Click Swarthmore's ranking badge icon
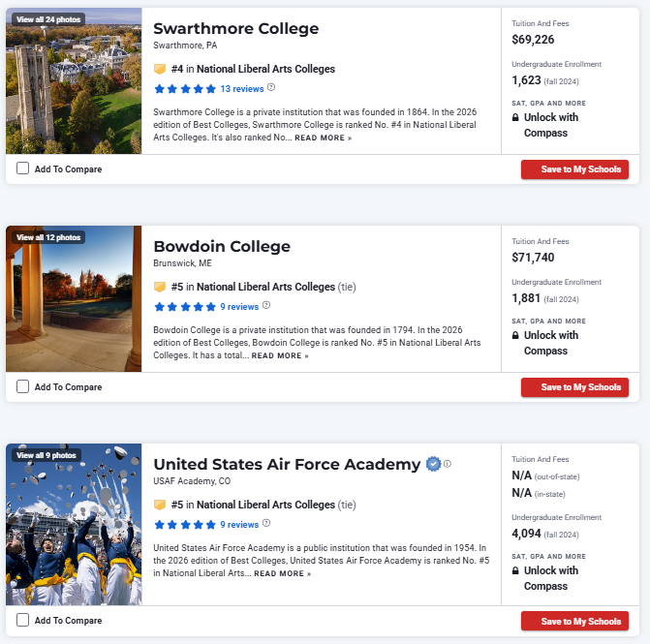Image resolution: width=650 pixels, height=644 pixels. 160,70
